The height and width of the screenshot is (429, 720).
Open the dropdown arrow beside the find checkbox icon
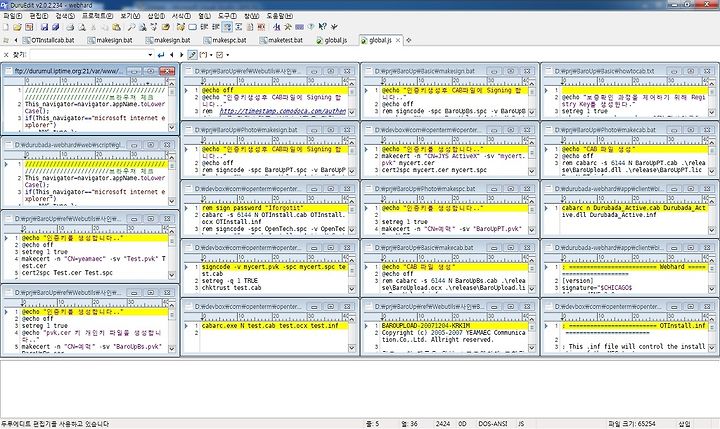227,55
